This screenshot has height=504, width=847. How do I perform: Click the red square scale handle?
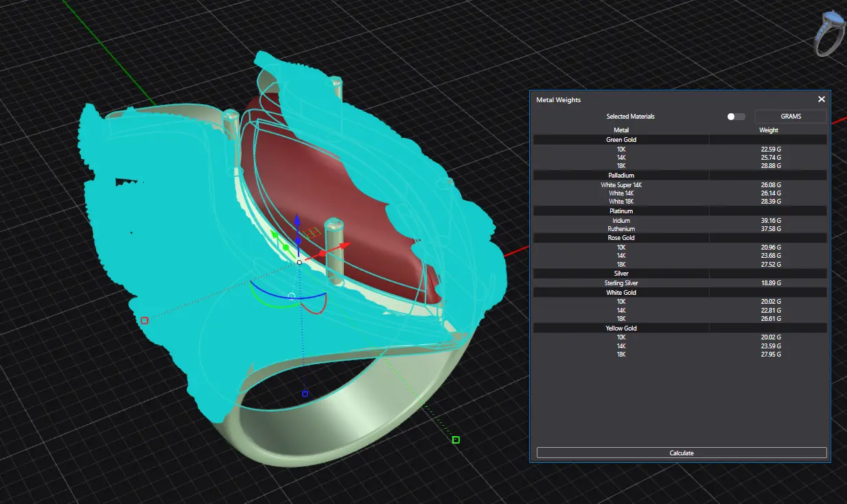(144, 320)
